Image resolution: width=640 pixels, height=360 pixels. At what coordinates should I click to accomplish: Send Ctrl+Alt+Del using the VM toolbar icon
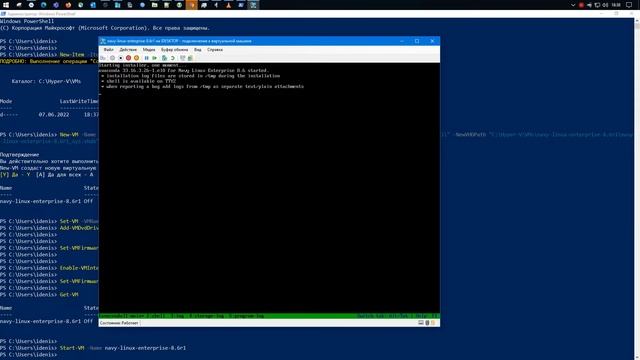(x=103, y=58)
